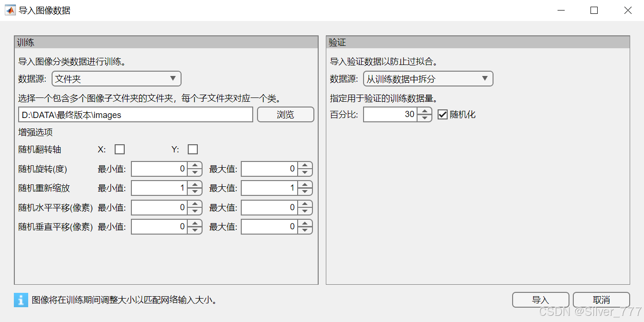Maximize the 导入图像数据 window
The width and height of the screenshot is (644, 322).
tap(594, 10)
